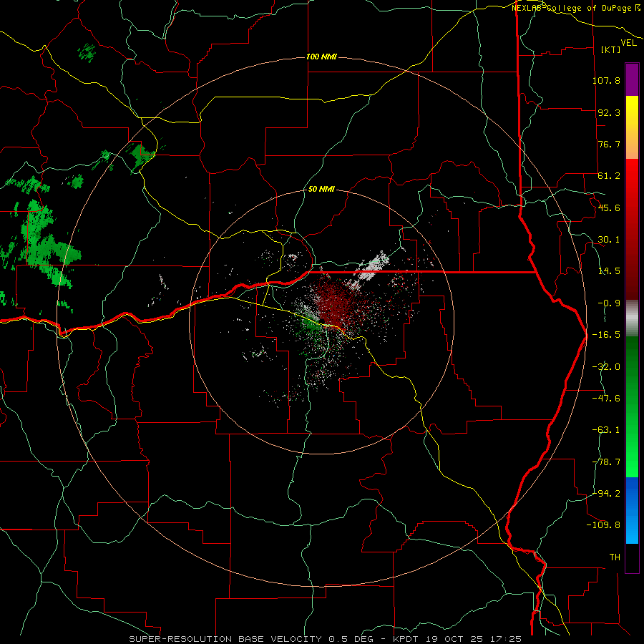Click the NEXLAB-College of DuPage watermark text
Image resolution: width=644 pixels, height=644 pixels.
[576, 8]
